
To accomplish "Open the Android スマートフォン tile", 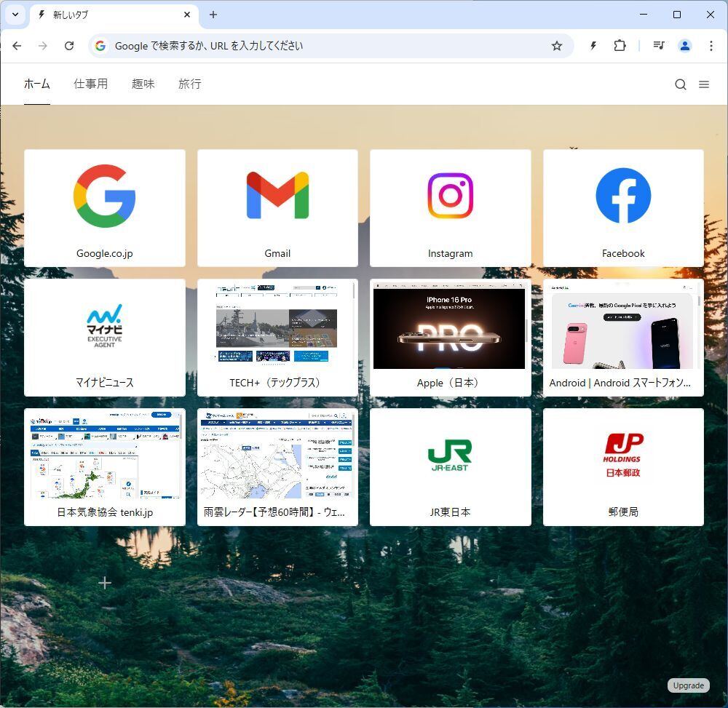I will [623, 338].
